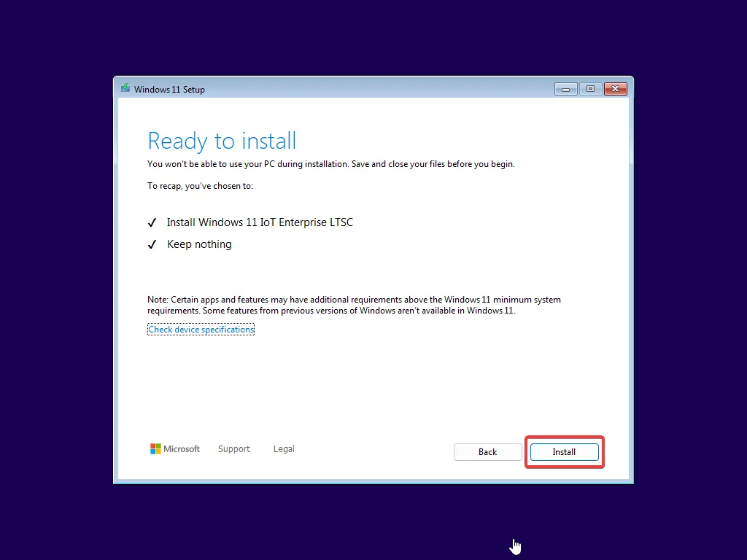Click inside the Windows 11 Setup title bar
747x560 pixels.
(328, 88)
